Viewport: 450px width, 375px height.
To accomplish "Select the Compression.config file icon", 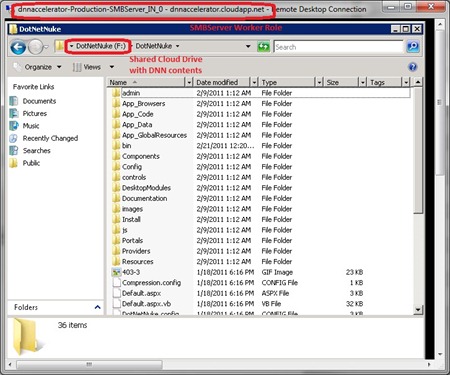I will pos(116,283).
